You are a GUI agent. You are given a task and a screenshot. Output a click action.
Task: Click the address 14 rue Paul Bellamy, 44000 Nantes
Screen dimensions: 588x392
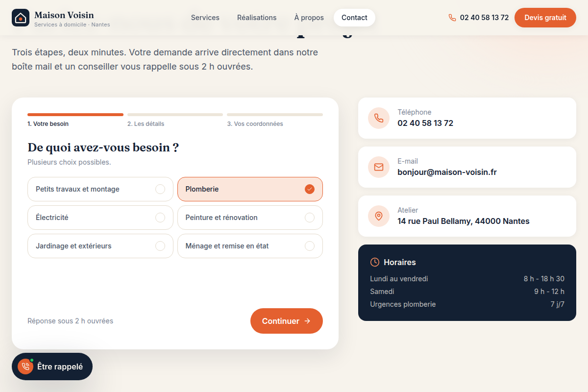(464, 221)
